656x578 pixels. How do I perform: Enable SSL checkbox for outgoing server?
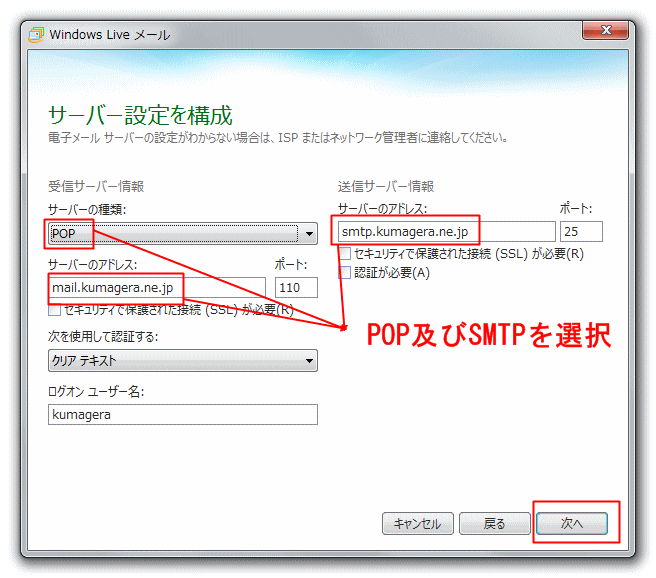tap(345, 253)
